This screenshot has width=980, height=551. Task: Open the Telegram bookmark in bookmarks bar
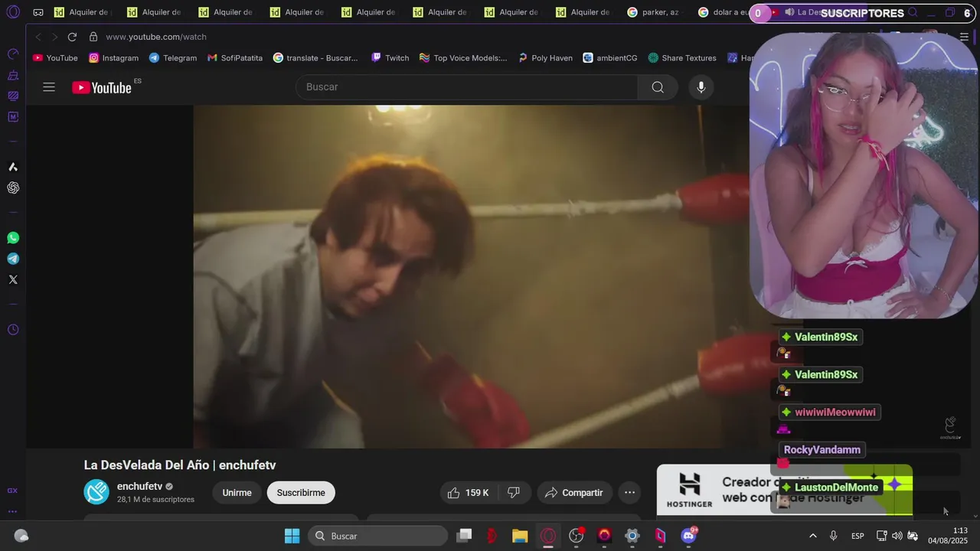click(172, 58)
